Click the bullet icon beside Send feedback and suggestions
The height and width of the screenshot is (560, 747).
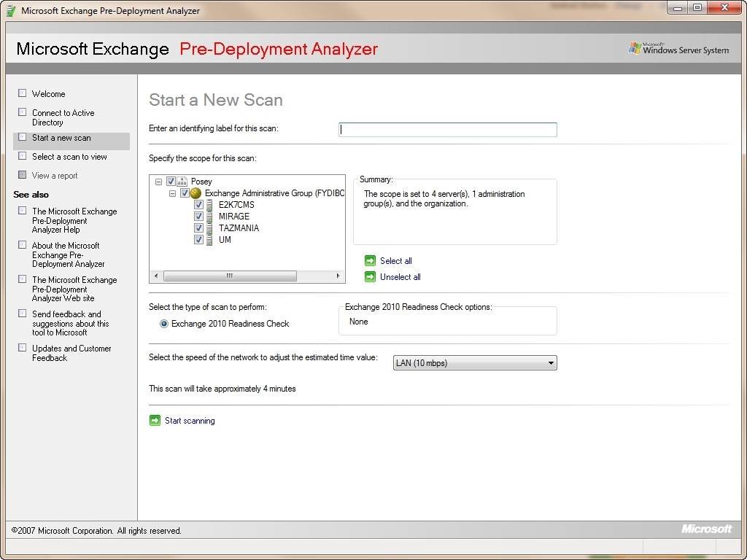tap(23, 314)
